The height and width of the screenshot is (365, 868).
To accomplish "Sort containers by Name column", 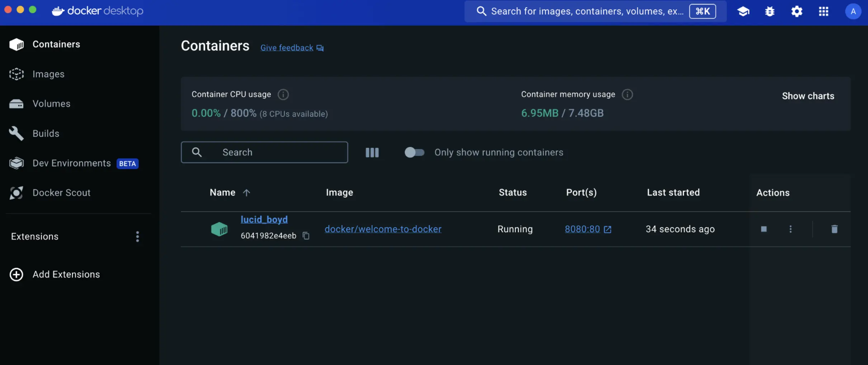I will coord(230,192).
